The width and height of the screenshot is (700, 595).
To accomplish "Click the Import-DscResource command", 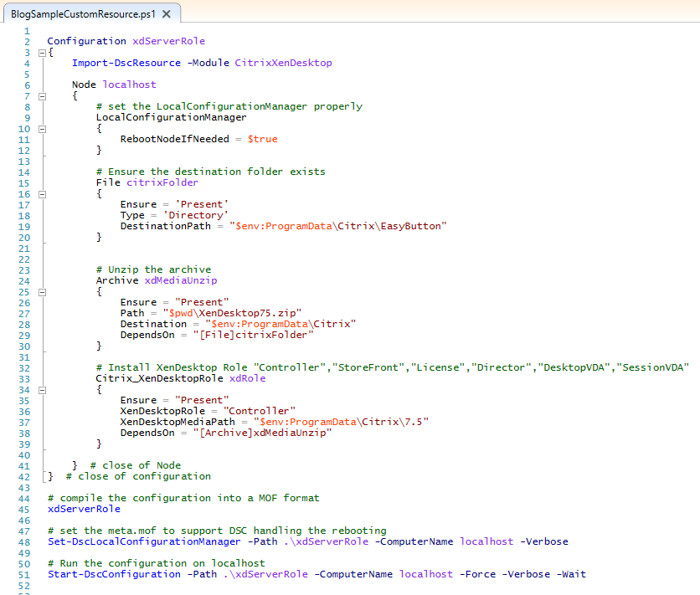I will pyautogui.click(x=126, y=63).
